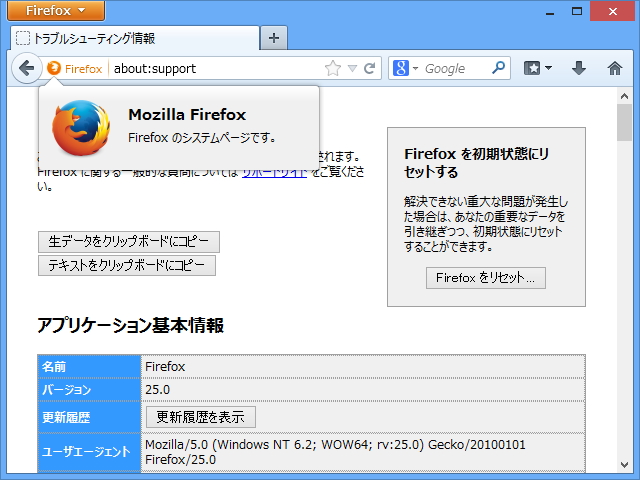Click the 名前 row header

[89, 367]
